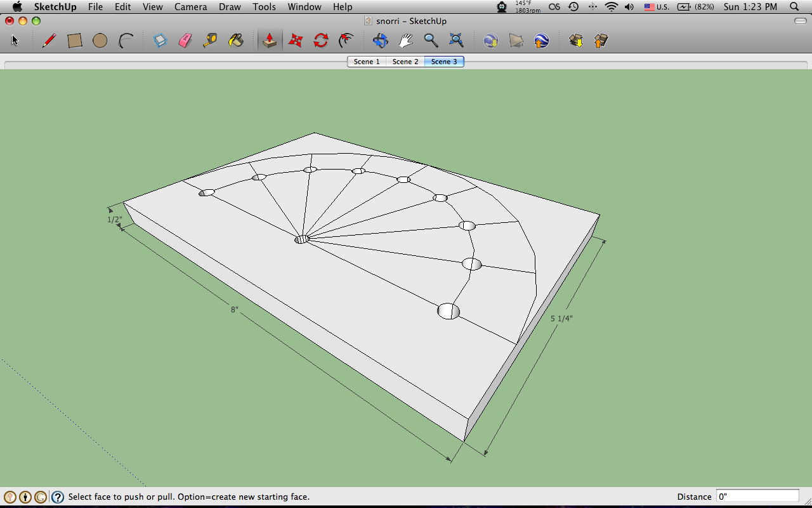This screenshot has width=812, height=508.
Task: Click the second round status bar icon
Action: click(x=25, y=497)
